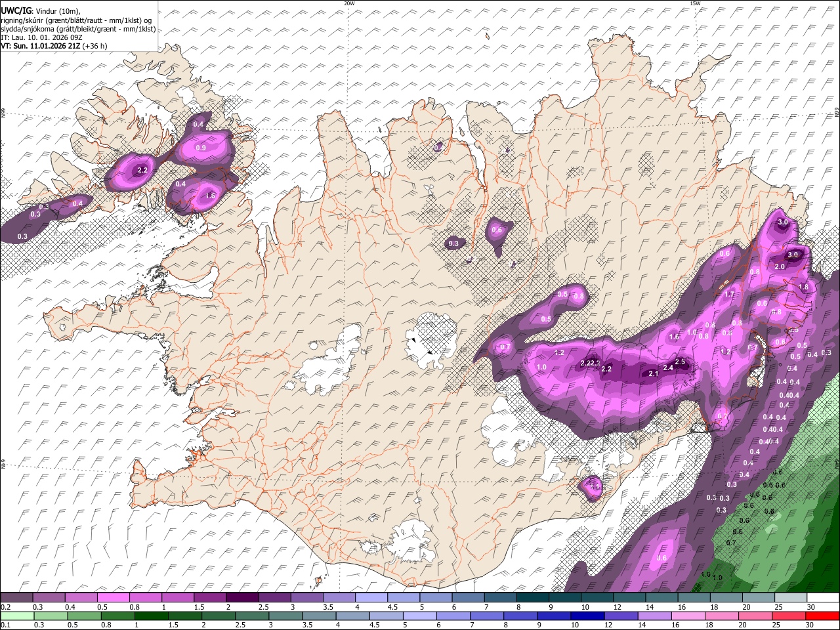Select the light lavender 4 swatch, upper legend

pos(370,597)
